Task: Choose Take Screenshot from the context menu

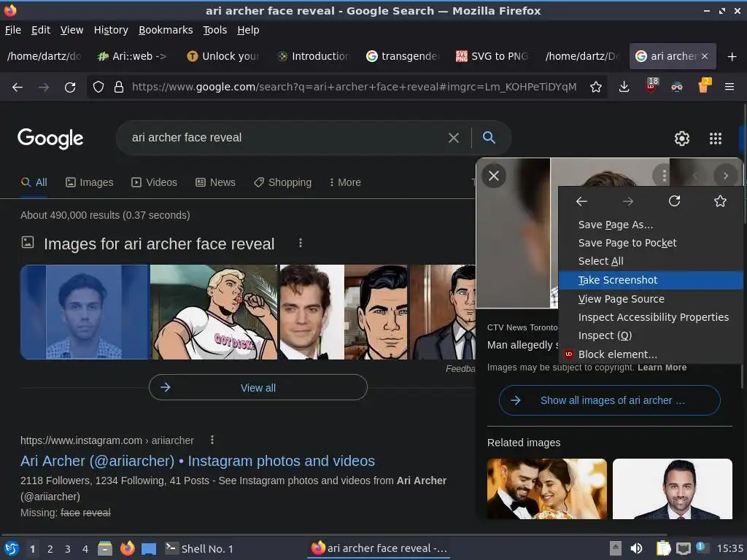Action: [x=650, y=280]
